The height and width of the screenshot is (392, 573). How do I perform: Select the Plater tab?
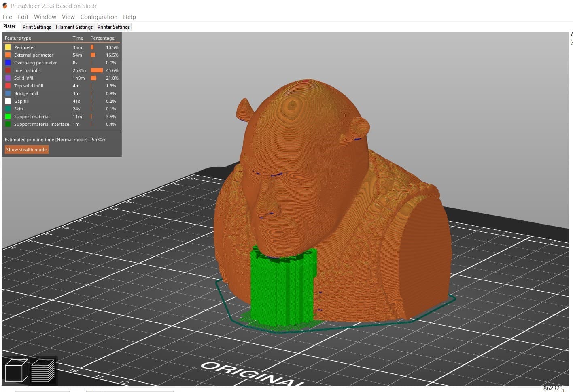point(10,26)
